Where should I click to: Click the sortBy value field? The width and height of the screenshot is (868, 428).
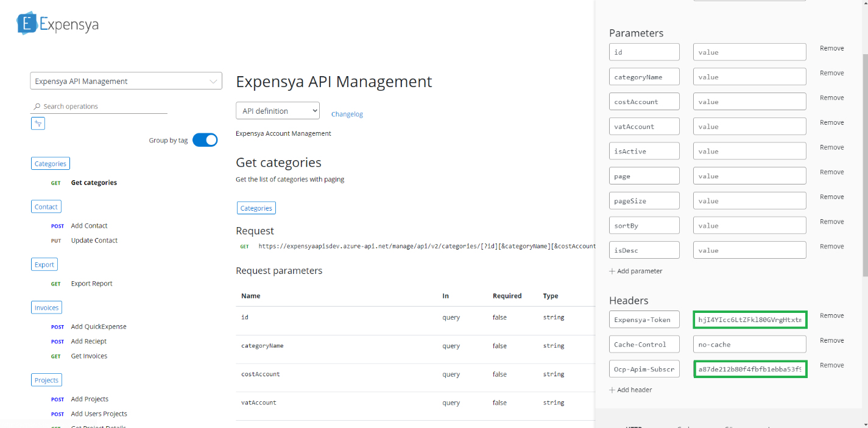click(750, 225)
